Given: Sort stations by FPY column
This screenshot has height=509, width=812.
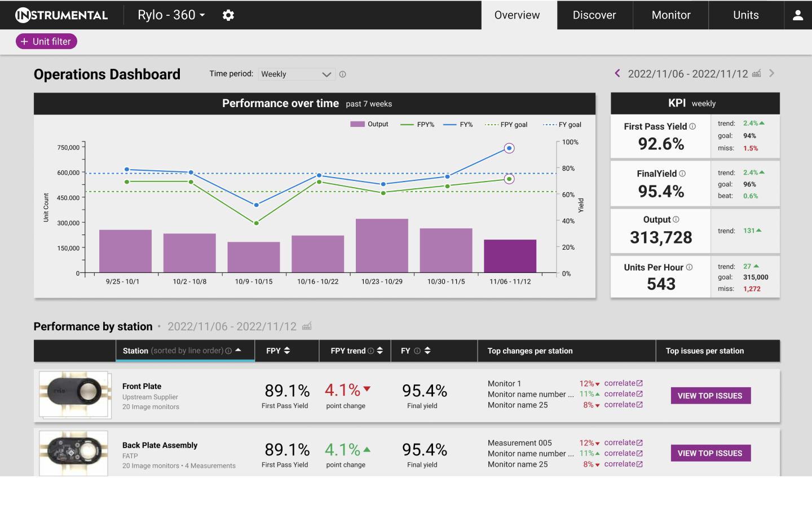Looking at the screenshot, I should click(x=279, y=351).
